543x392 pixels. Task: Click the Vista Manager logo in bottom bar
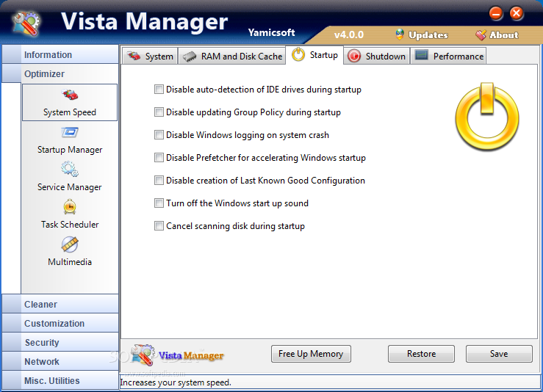[x=178, y=355]
